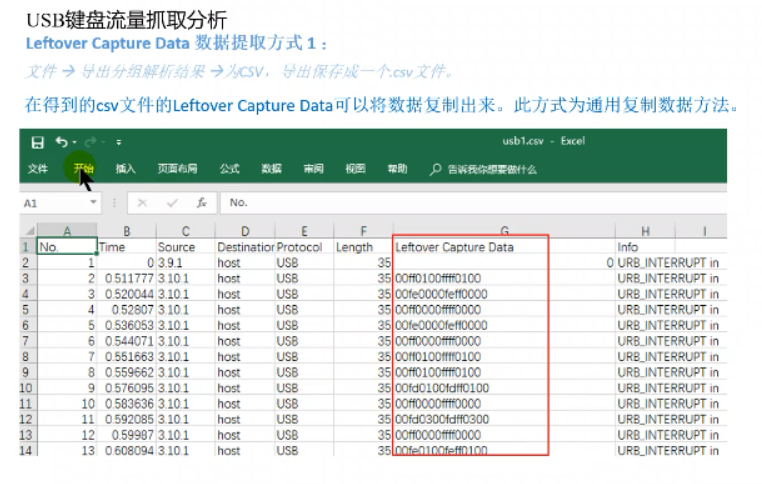Click the Source cell 3.9.1
This screenshot has height=484, width=762.
coord(186,262)
